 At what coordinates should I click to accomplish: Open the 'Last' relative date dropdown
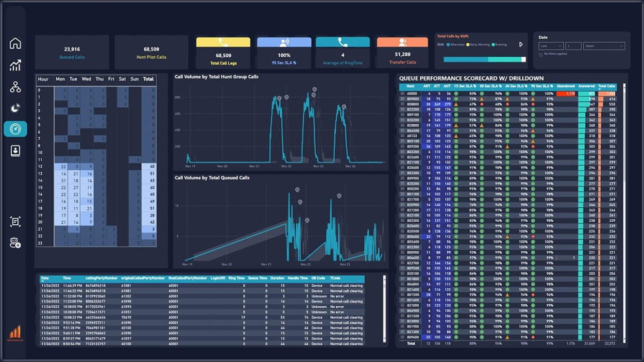click(x=551, y=46)
